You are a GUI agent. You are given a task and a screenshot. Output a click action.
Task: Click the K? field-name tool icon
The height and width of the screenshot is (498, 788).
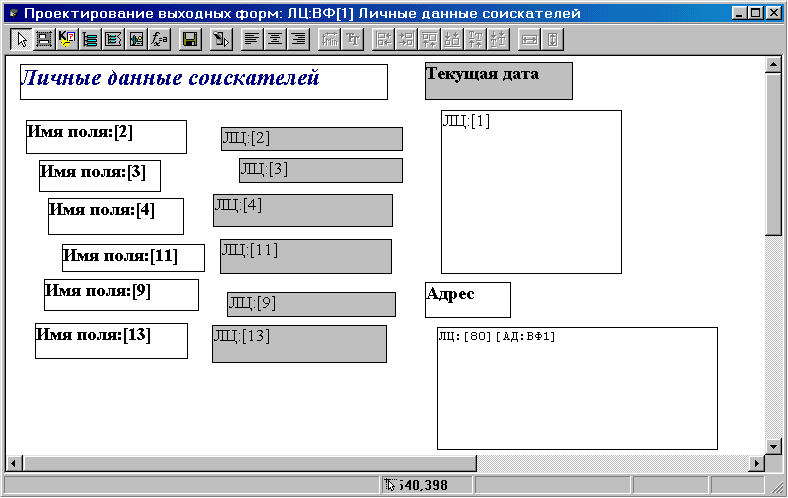67,39
